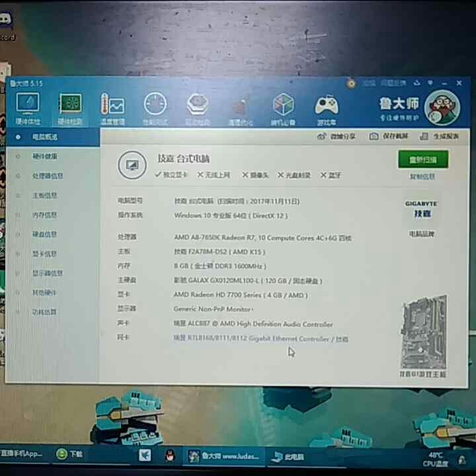Select 电脑概览 in the sidebar

click(x=53, y=138)
